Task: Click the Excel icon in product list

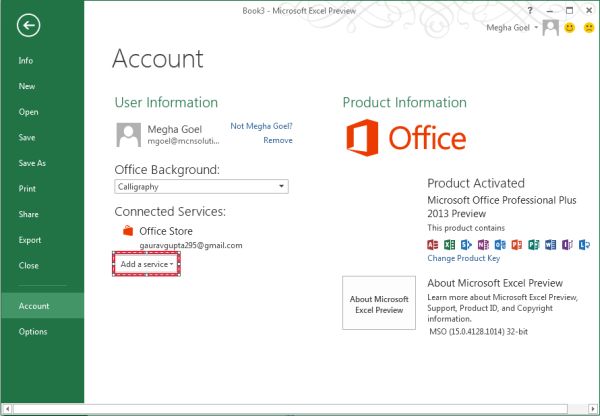Action: pyautogui.click(x=449, y=244)
